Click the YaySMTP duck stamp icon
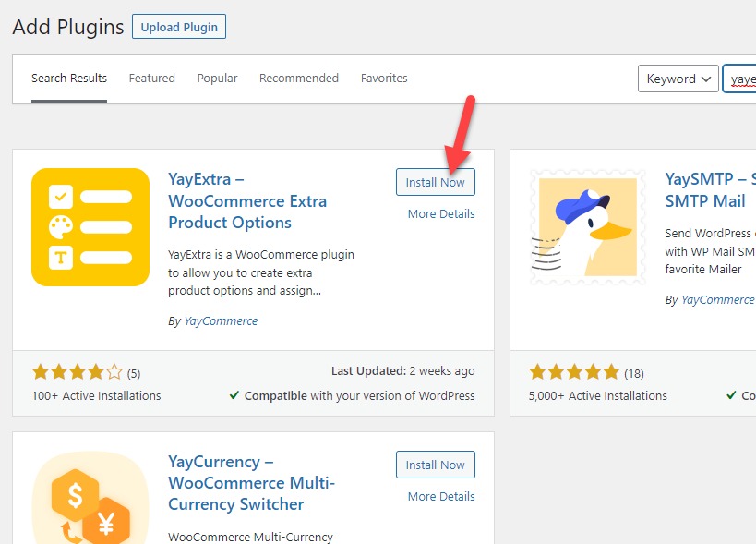This screenshot has width=756, height=544. coord(588,227)
